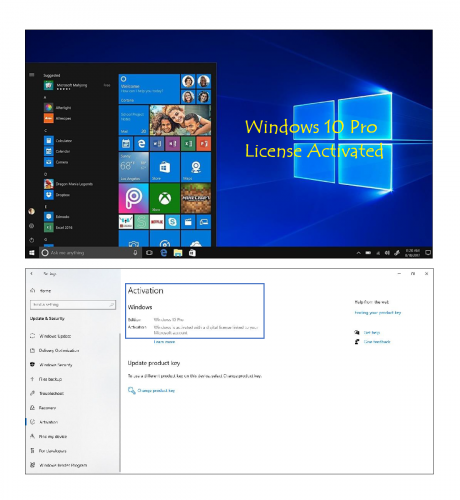Open File Explorer from the taskbar
Screen dimensions: 460x500
click(x=178, y=253)
